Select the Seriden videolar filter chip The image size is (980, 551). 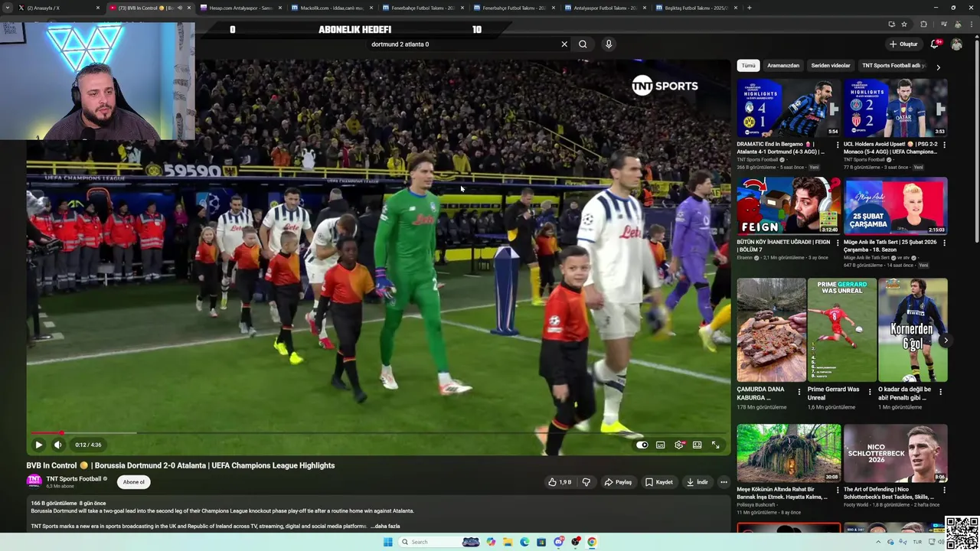pos(831,66)
